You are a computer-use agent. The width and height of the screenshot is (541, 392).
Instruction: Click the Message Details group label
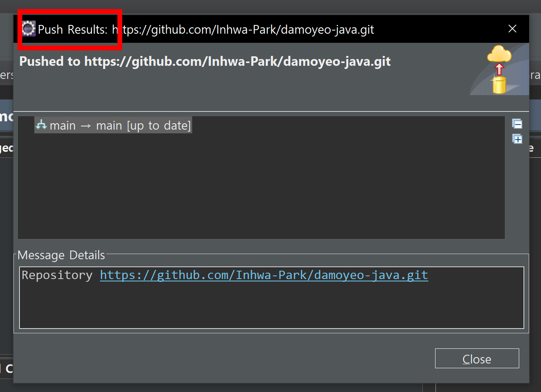click(x=61, y=255)
